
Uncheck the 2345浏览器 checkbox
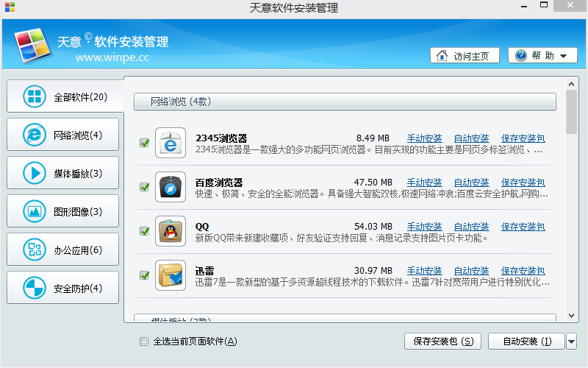(144, 143)
